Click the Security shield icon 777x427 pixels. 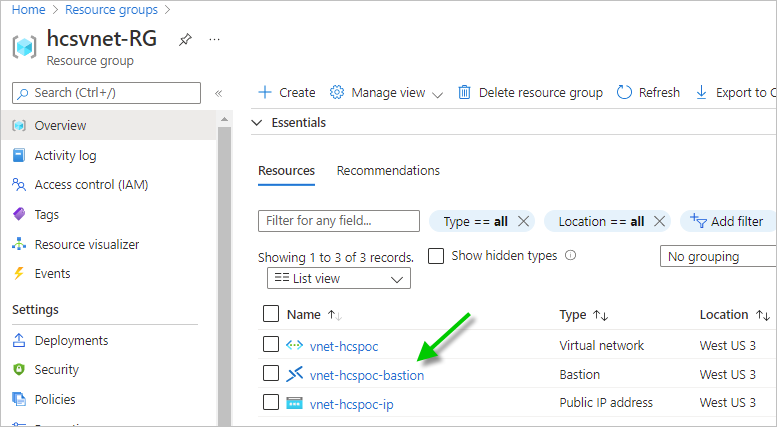pyautogui.click(x=19, y=370)
